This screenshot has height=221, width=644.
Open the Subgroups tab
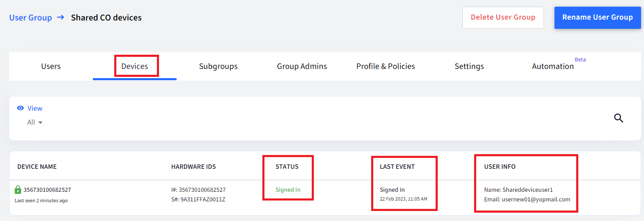218,66
